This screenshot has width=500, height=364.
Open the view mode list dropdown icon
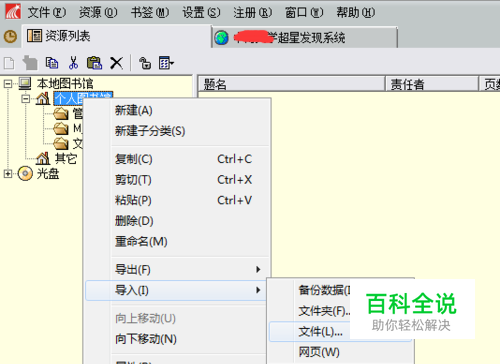[166, 63]
